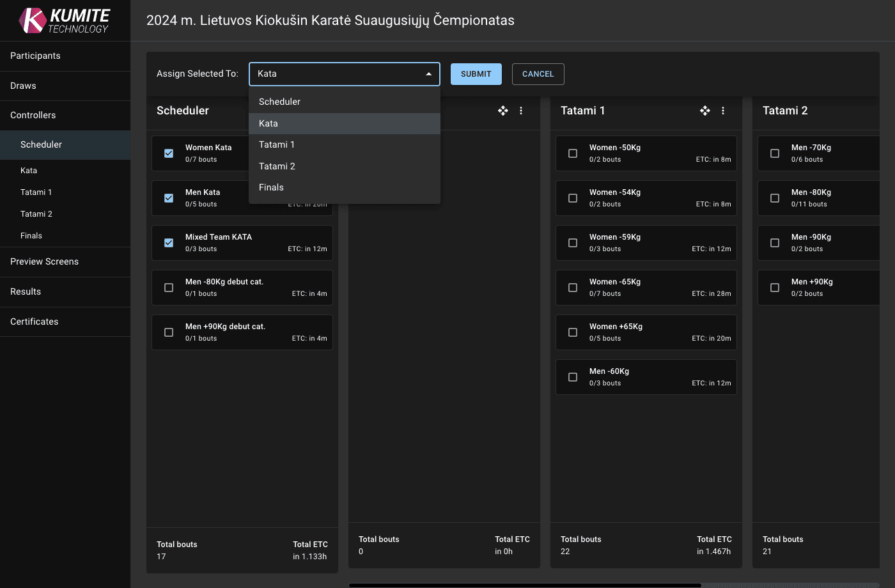Check the Men -80Kg debut cat. checkbox
This screenshot has height=588, width=895.
pos(169,288)
